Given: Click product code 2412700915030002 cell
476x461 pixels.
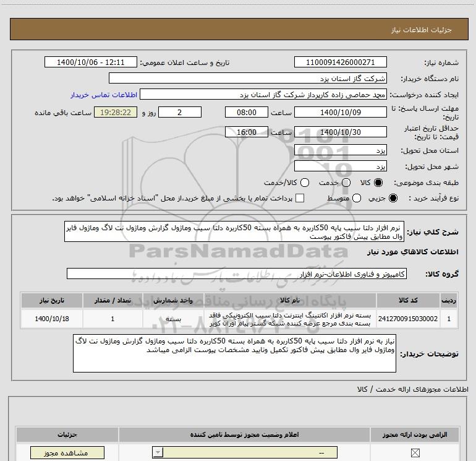Looking at the screenshot, I should click(408, 319).
